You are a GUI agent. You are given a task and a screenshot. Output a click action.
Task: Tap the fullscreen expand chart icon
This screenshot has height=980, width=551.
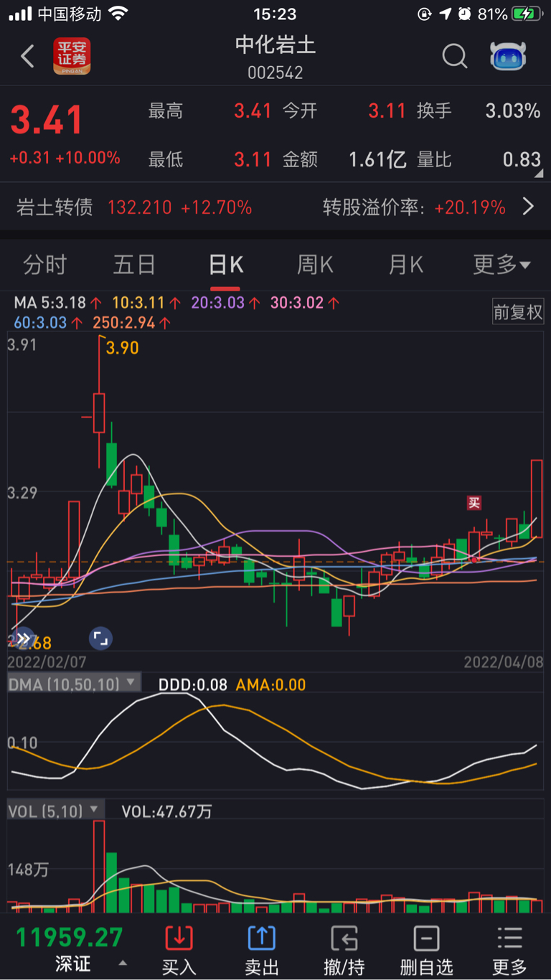[x=100, y=638]
